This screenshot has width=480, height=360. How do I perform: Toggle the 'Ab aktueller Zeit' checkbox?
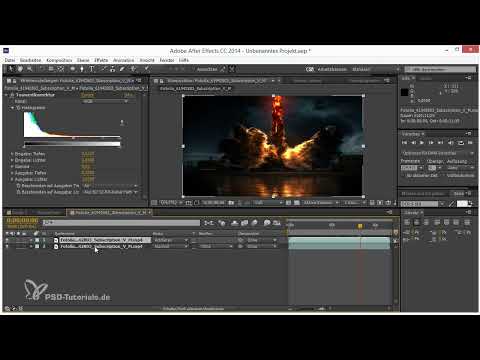pos(403,175)
